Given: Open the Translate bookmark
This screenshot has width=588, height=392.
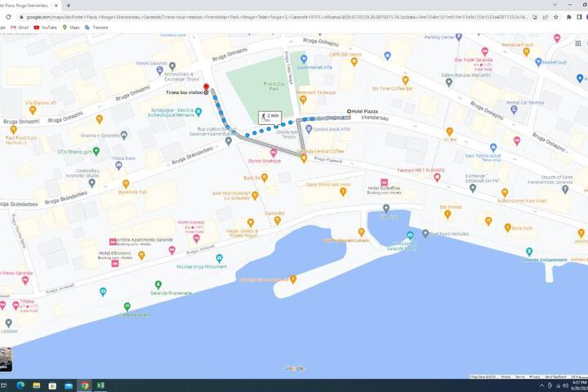Looking at the screenshot, I should 96,28.
